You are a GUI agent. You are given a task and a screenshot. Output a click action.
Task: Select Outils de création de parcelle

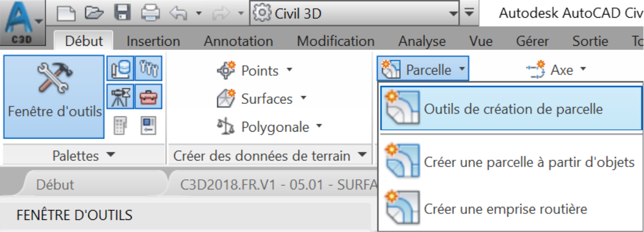click(x=511, y=109)
